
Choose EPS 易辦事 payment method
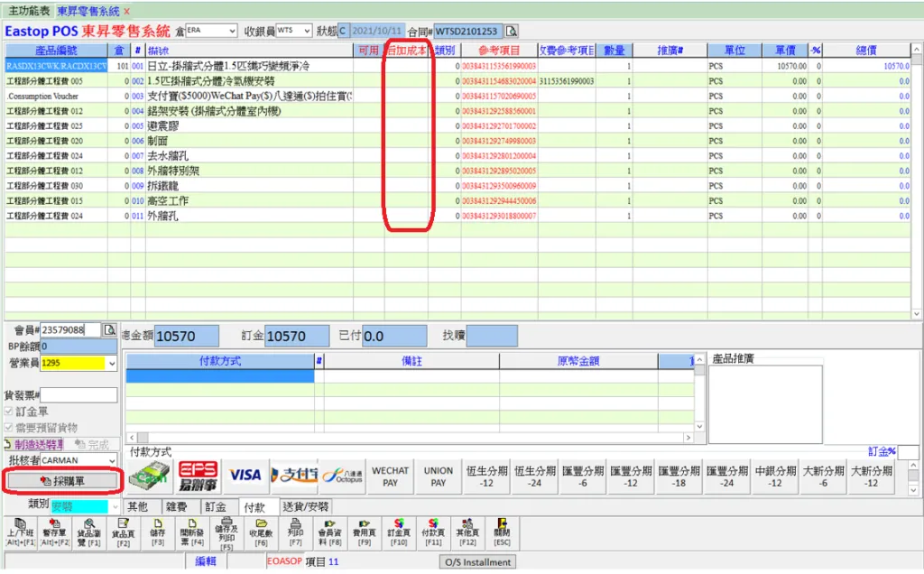point(198,475)
